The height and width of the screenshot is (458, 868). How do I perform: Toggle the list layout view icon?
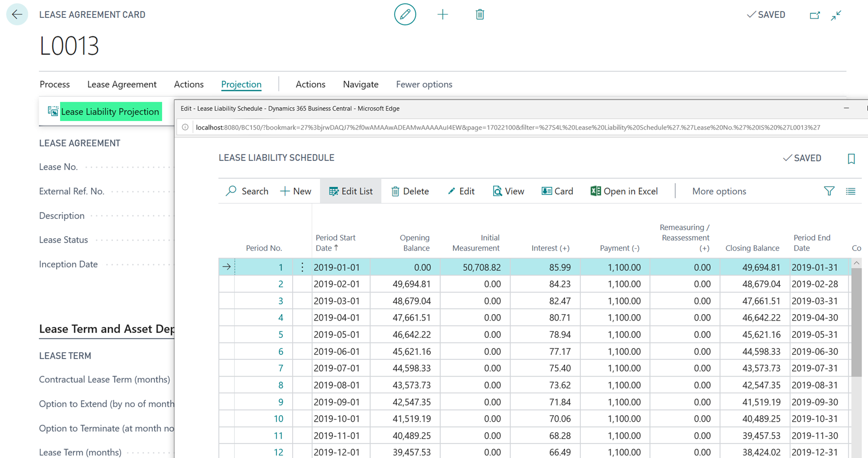pos(851,191)
